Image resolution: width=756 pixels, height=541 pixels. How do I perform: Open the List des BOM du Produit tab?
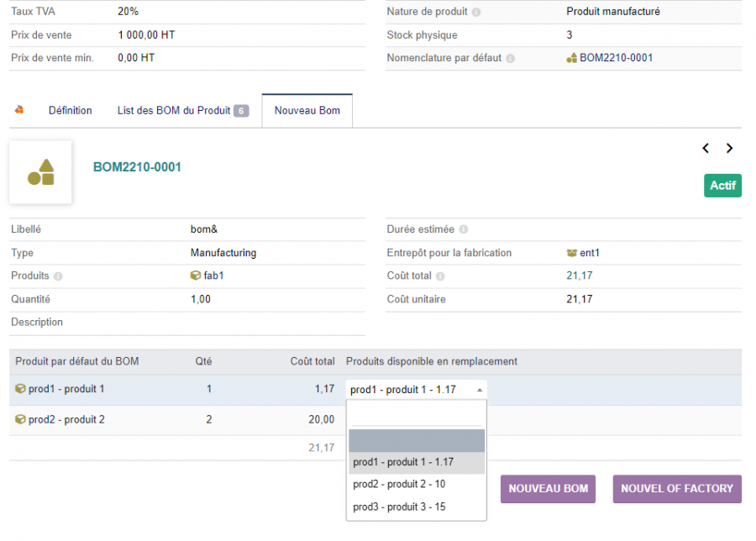tap(172, 110)
